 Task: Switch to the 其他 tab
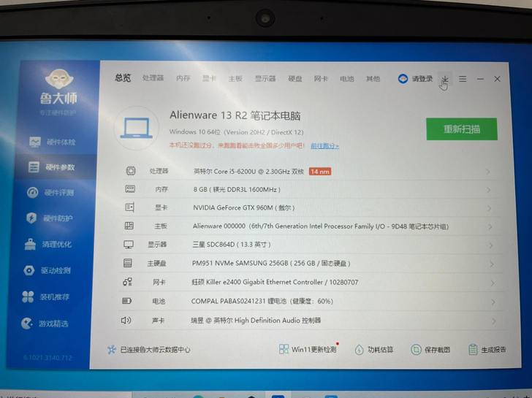(373, 79)
